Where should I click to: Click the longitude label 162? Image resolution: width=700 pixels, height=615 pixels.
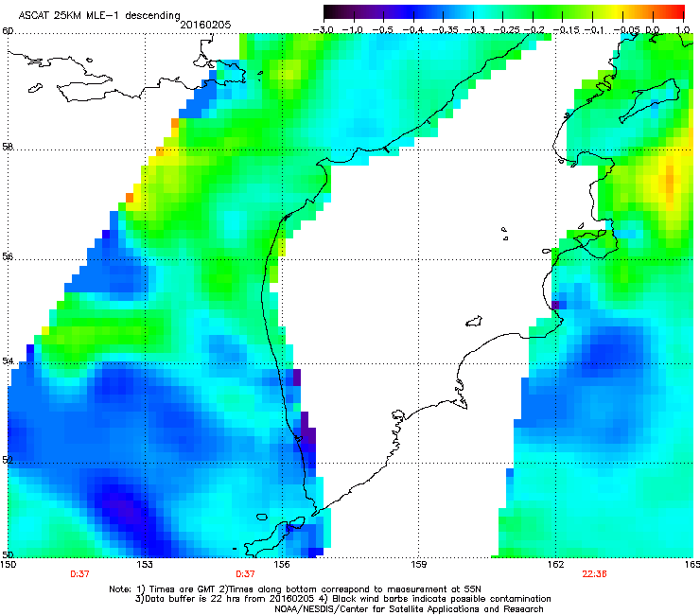(x=555, y=565)
